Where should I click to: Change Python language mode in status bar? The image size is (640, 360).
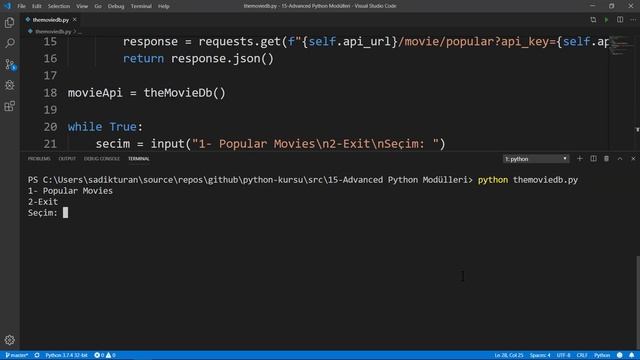coord(602,355)
